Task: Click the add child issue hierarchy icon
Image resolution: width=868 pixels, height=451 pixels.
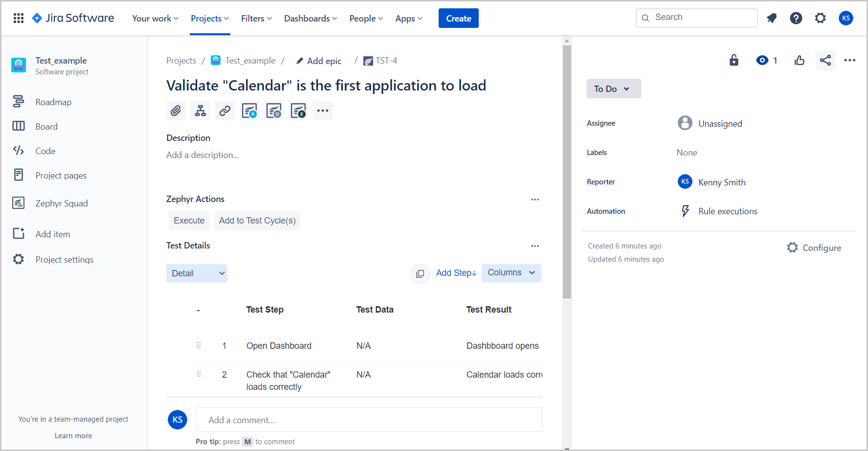Action: click(200, 111)
